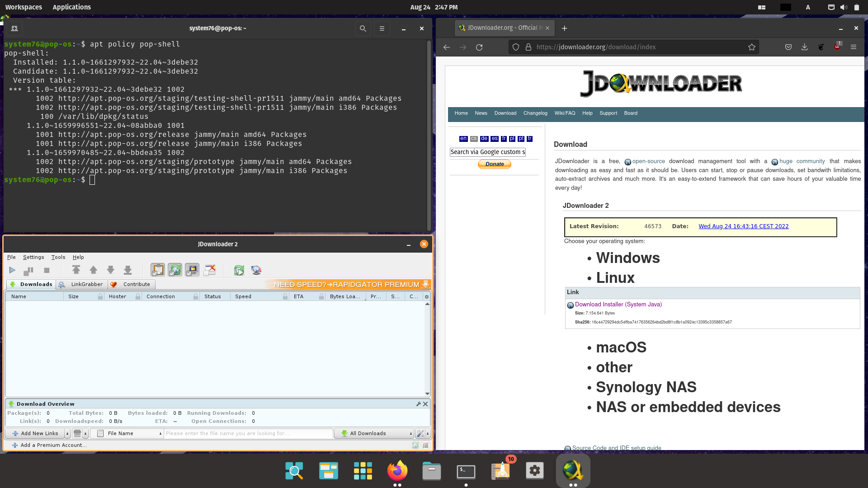This screenshot has width=868, height=488.
Task: Click the reconnect globe icon in toolbar
Action: coord(256,270)
